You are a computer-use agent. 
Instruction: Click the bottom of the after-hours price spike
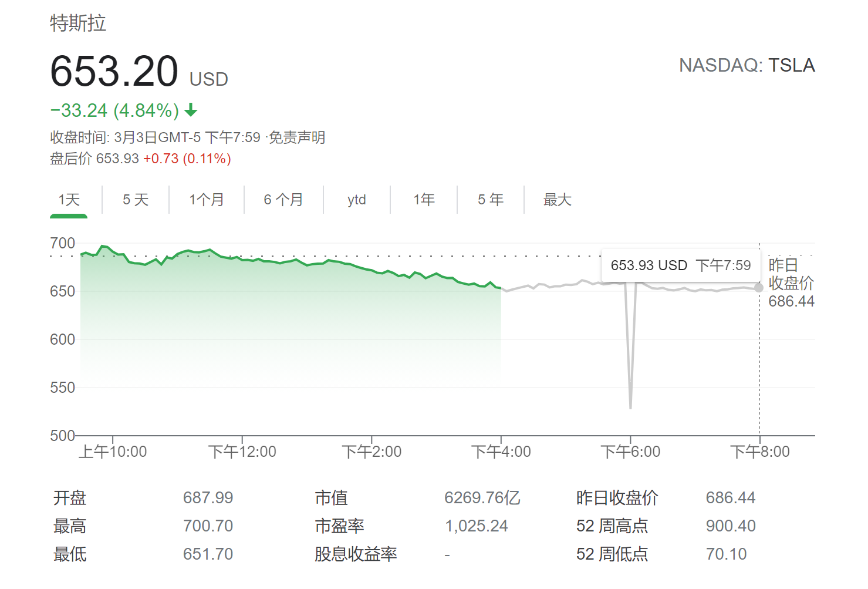630,406
